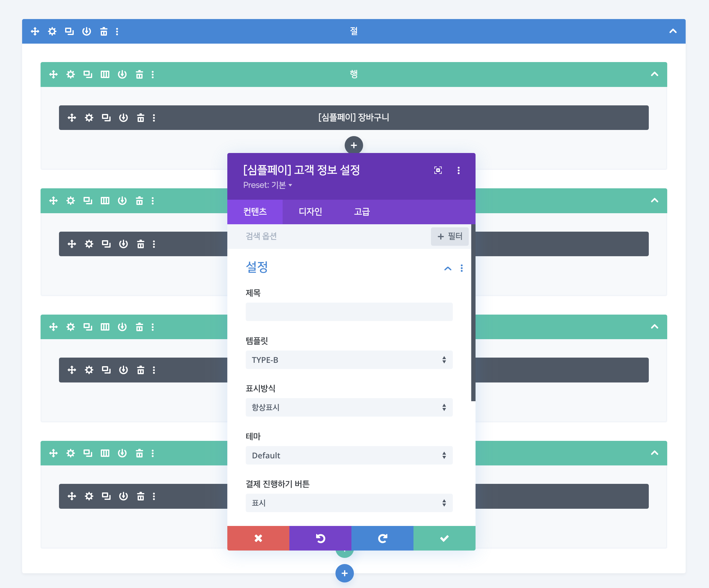Screen dimensions: 709x588
Task: Switch to the 고급 tab
Action: click(362, 212)
